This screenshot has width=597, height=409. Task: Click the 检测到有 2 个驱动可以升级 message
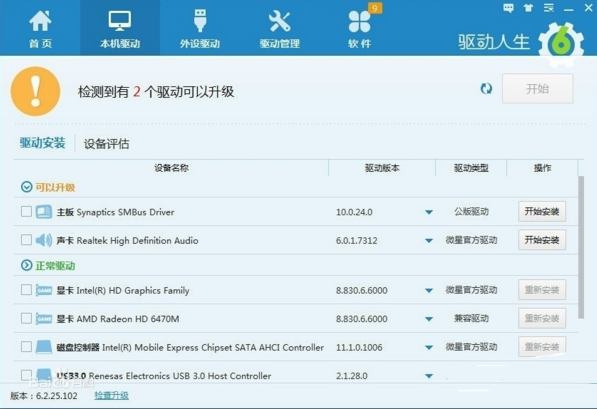click(156, 92)
